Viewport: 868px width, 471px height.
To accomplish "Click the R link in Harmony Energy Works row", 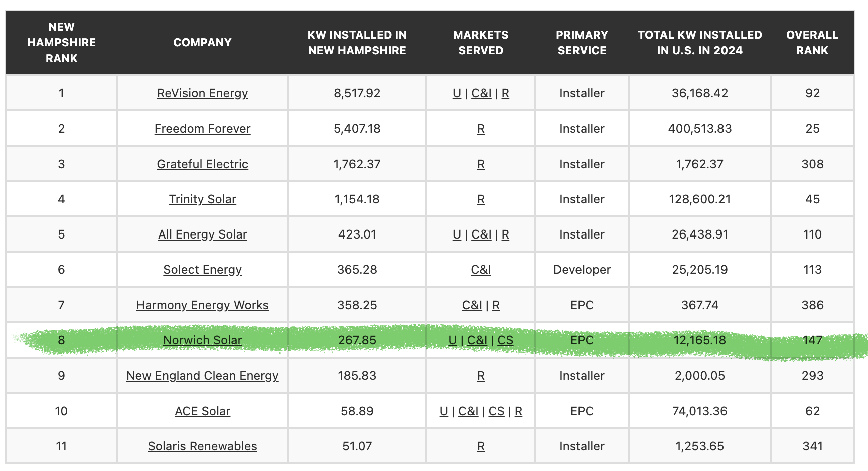I will [496, 305].
